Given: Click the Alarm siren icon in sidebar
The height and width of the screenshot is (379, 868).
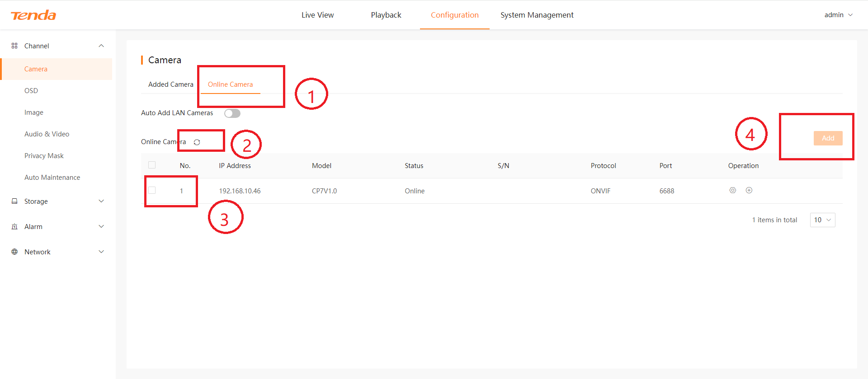Looking at the screenshot, I should click(x=14, y=226).
